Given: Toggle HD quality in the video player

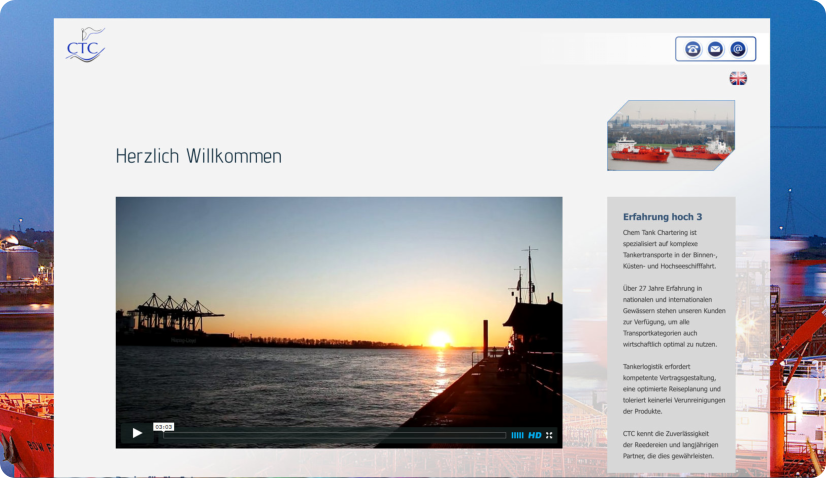Looking at the screenshot, I should coord(535,435).
